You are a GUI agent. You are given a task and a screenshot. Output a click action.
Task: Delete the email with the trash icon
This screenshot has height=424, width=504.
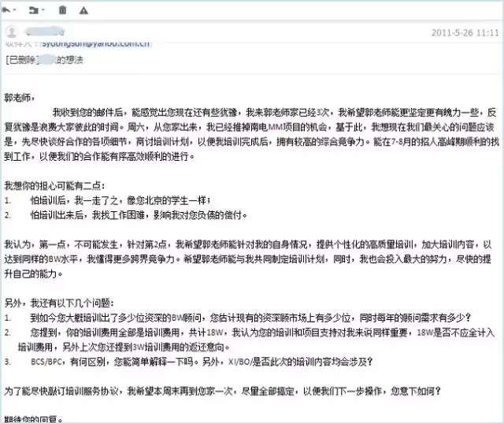pos(62,12)
